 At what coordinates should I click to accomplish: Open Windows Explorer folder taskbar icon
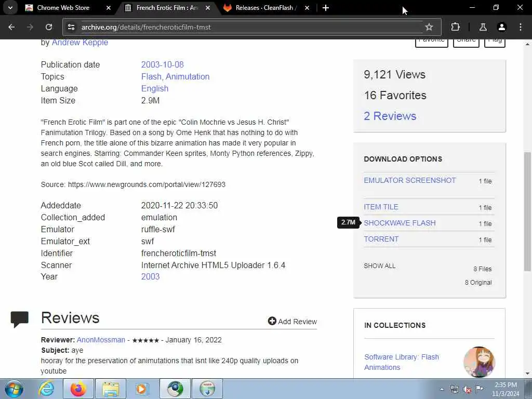[x=111, y=389]
